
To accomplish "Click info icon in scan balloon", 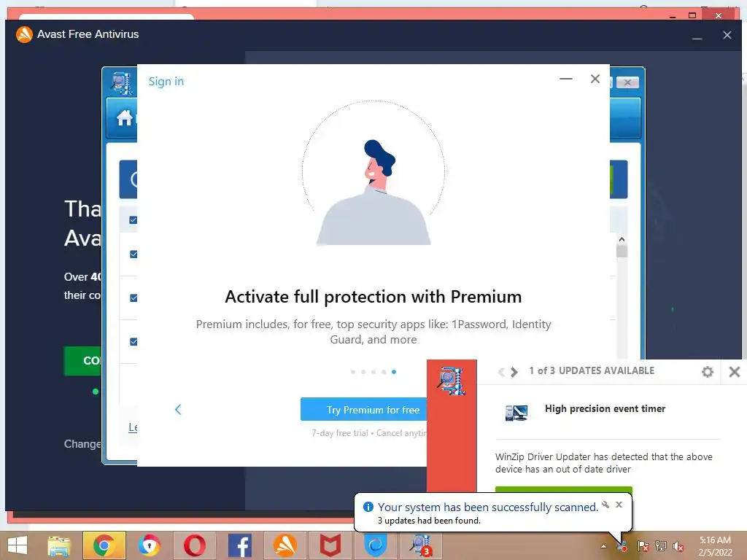I will tap(368, 507).
